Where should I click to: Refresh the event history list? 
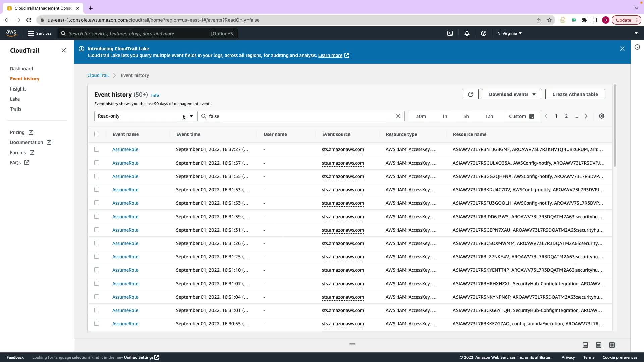470,94
